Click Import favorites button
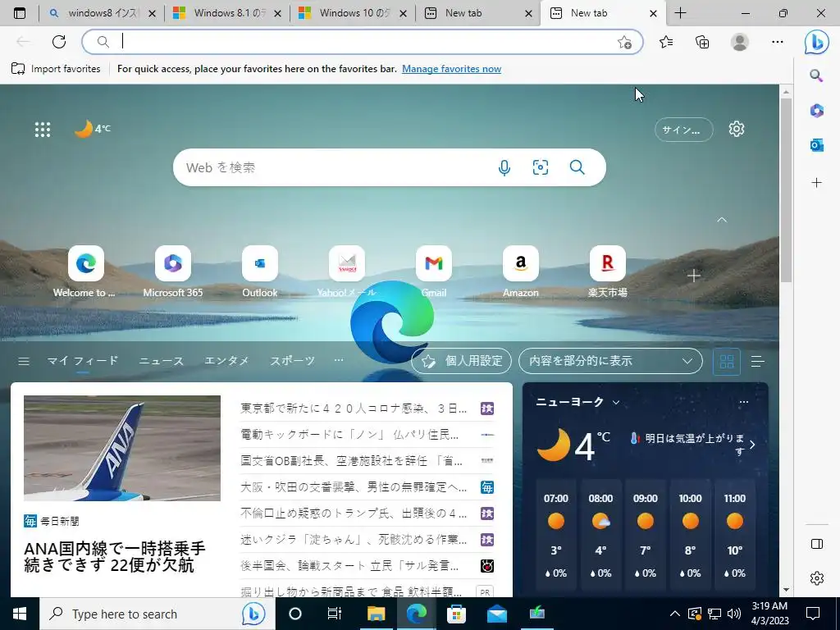Image resolution: width=840 pixels, height=630 pixels. point(56,69)
